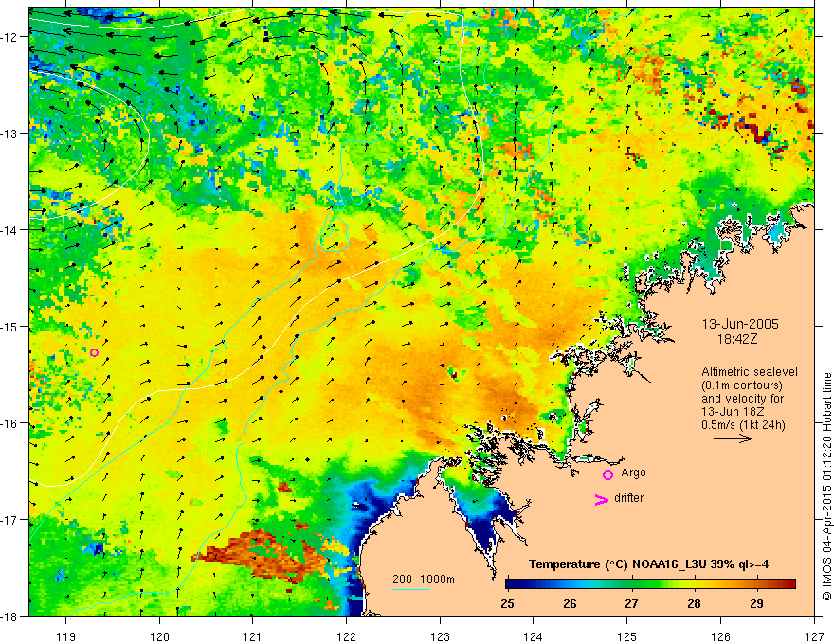Click the magenta Argo float marker in the ocean
Viewport: 834px width, 644px height.
pyautogui.click(x=94, y=352)
